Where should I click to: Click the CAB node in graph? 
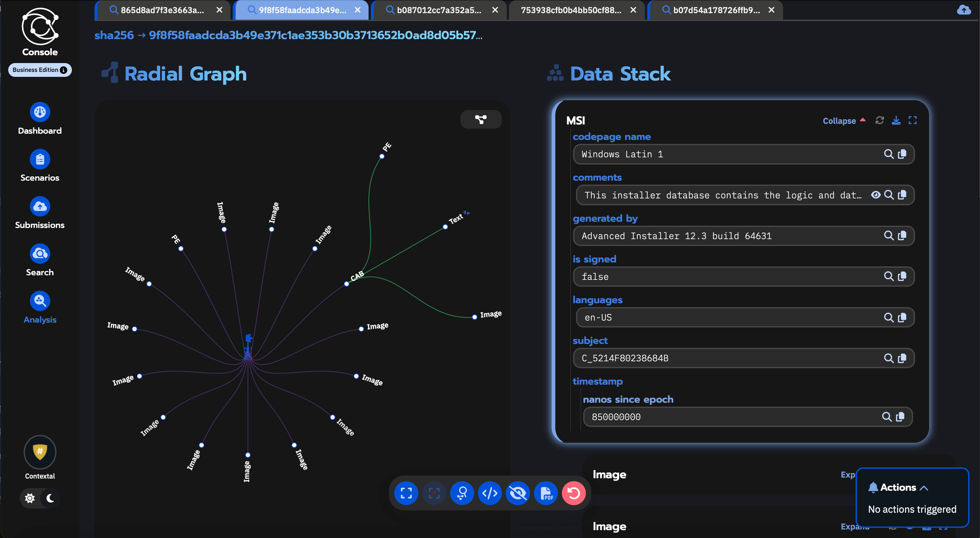coord(347,284)
